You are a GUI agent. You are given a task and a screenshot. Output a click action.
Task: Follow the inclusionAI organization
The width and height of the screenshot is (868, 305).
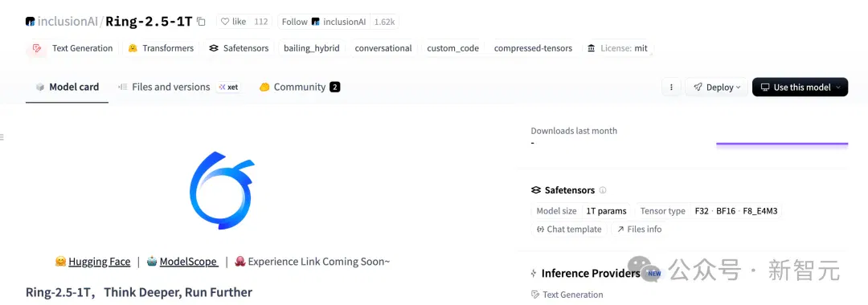pyautogui.click(x=323, y=22)
